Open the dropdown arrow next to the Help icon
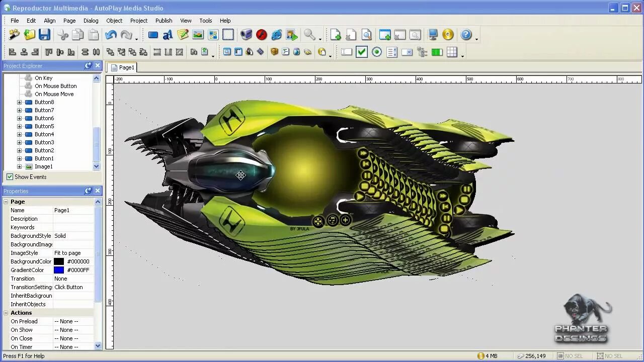 pyautogui.click(x=476, y=38)
